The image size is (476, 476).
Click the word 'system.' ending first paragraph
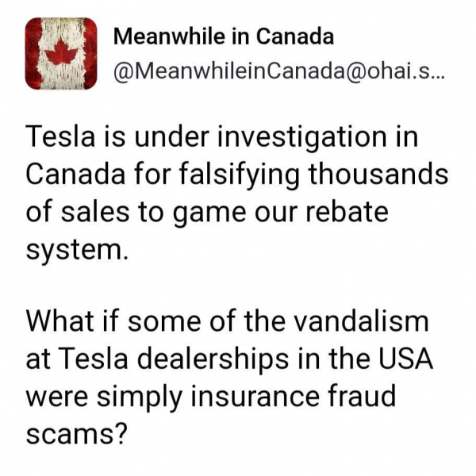click(77, 252)
